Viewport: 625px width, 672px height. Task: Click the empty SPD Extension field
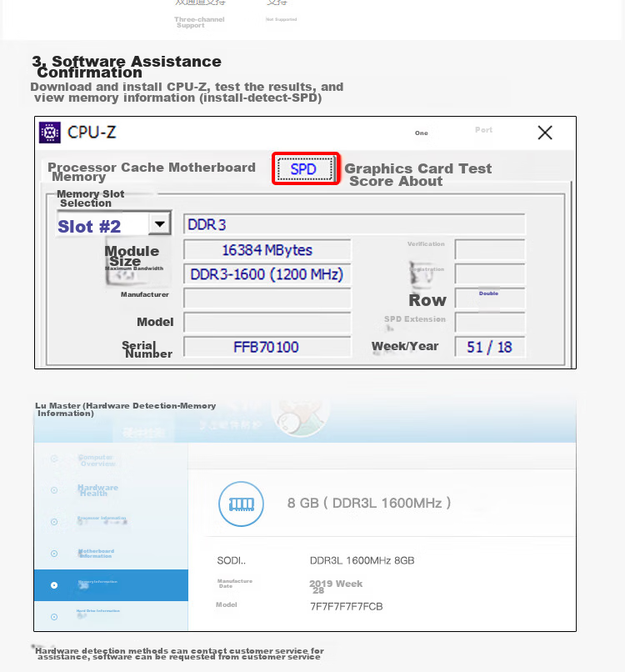coord(490,323)
